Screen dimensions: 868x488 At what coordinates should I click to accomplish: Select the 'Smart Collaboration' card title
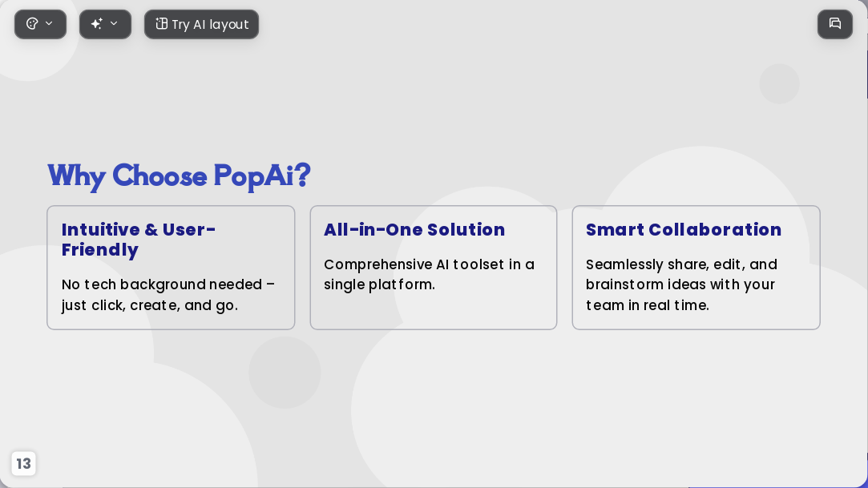(x=684, y=230)
